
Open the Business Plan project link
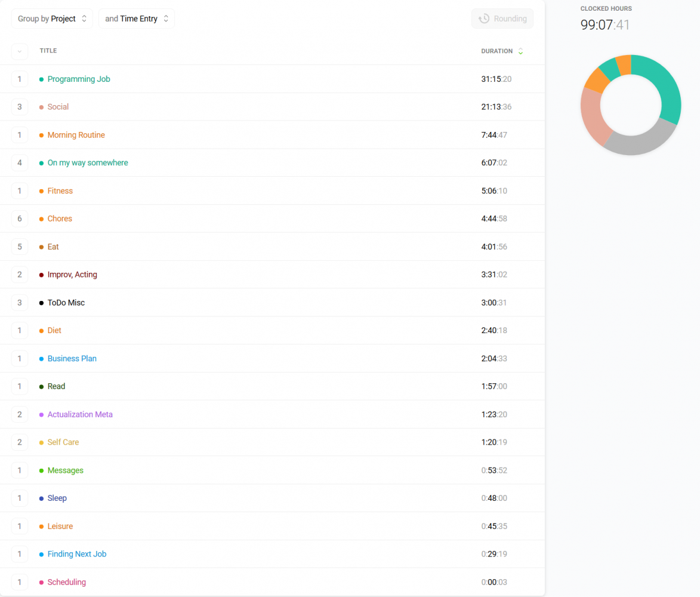click(x=72, y=359)
